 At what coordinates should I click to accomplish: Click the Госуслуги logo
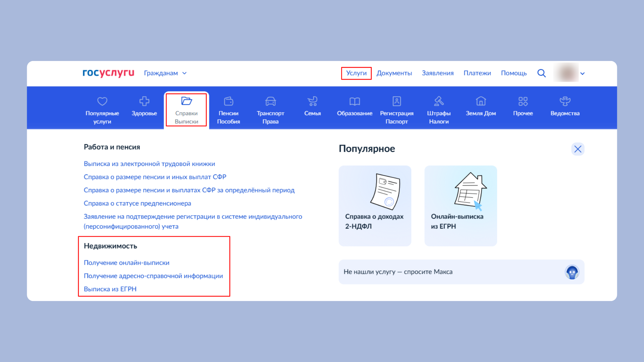coord(108,73)
